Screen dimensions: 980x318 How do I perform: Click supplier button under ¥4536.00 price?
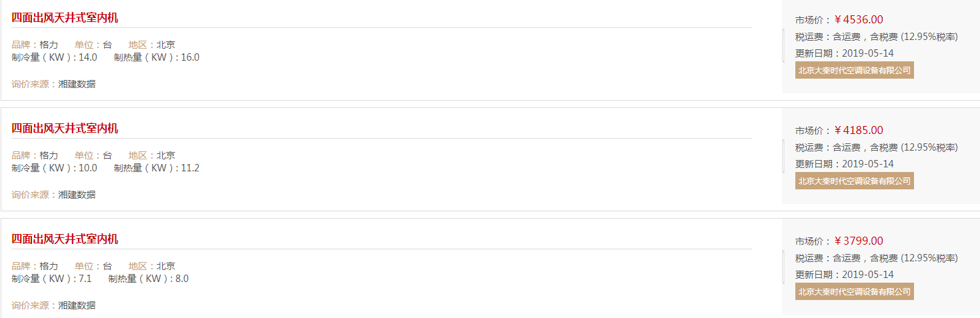(854, 70)
